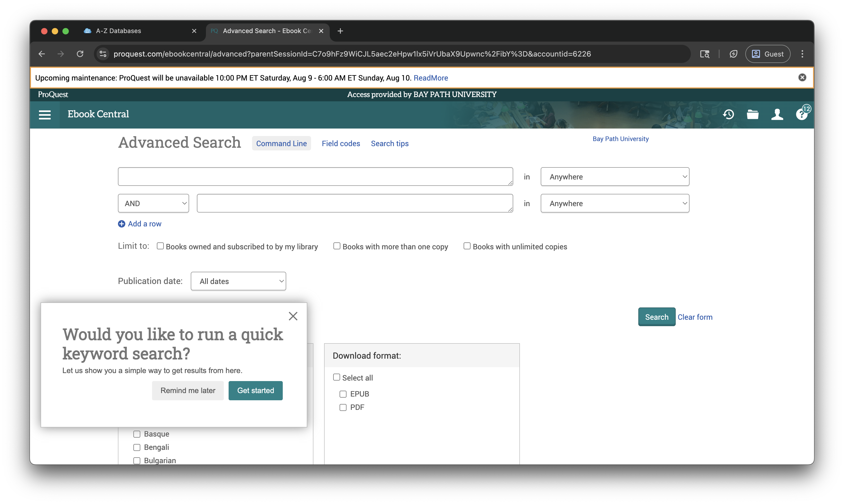Image resolution: width=844 pixels, height=504 pixels.
Task: Open the bookshelf folder icon
Action: [x=753, y=114]
